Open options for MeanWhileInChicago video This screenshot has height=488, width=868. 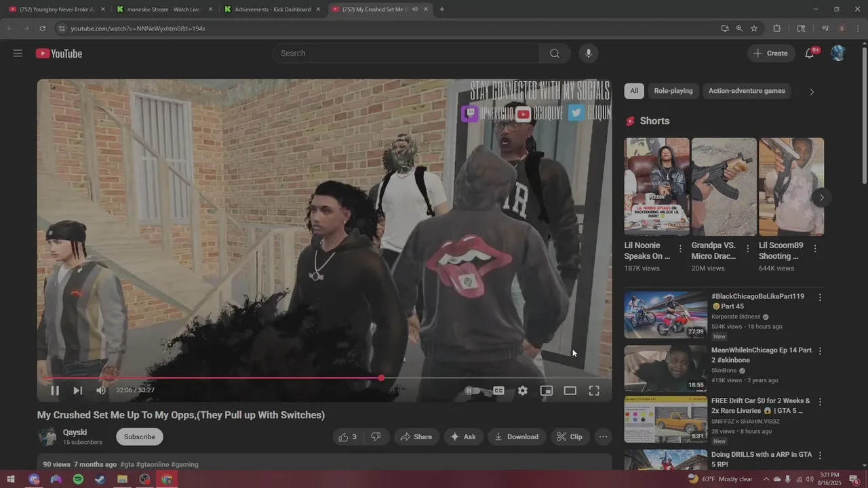pyautogui.click(x=820, y=351)
